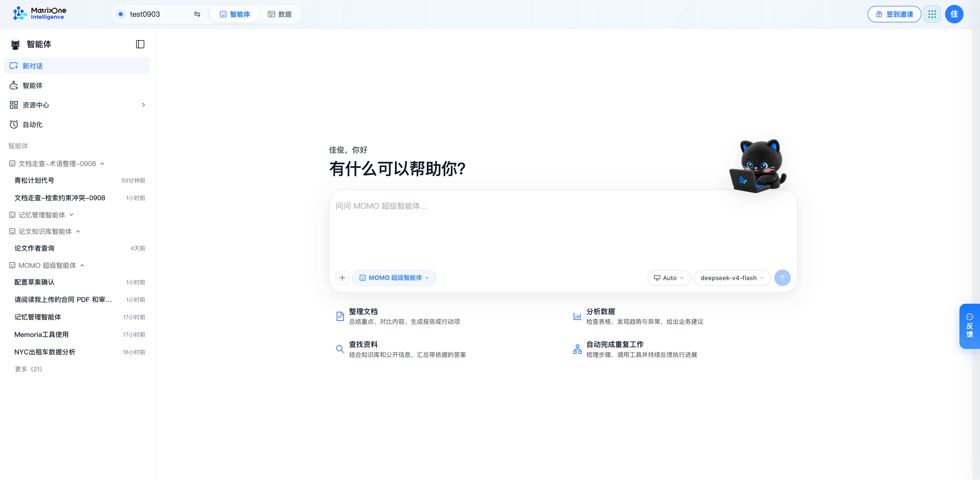Choose the 查找资料 suggestion

coord(401,349)
